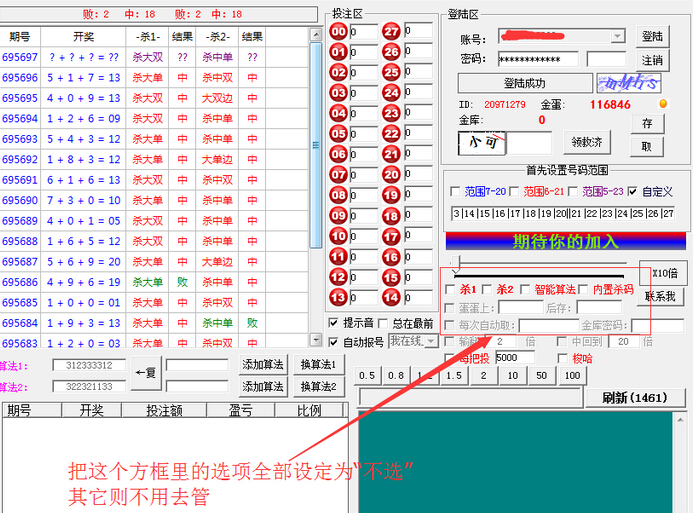Click the ←复 copy button
This screenshot has height=513, width=693.
tap(146, 373)
